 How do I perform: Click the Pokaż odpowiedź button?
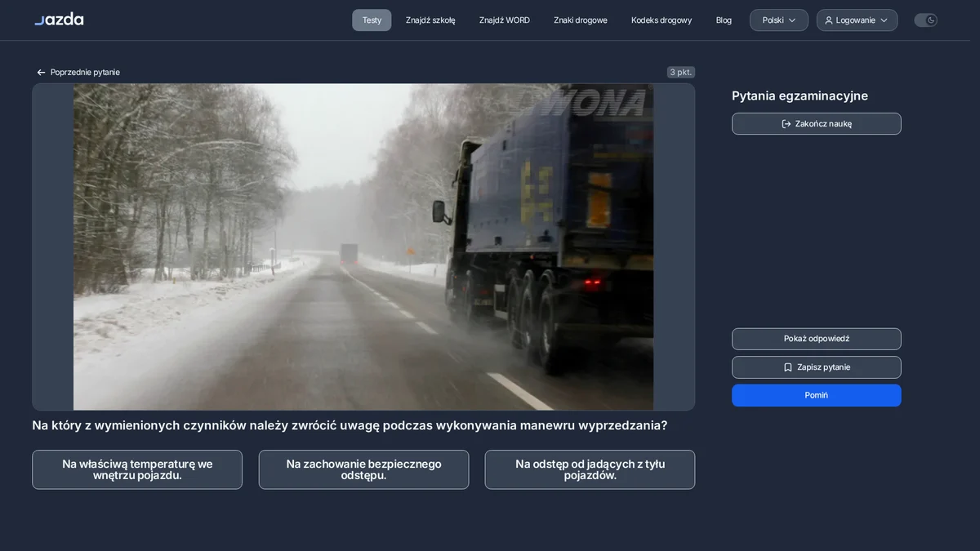click(x=817, y=339)
